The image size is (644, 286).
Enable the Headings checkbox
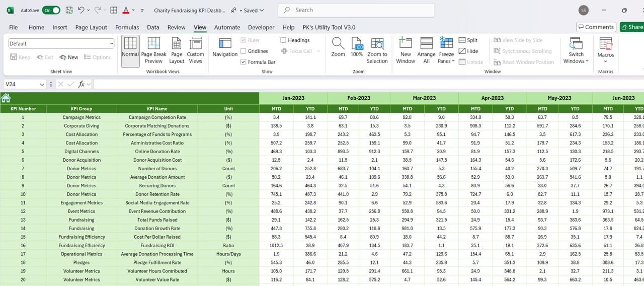pos(283,40)
